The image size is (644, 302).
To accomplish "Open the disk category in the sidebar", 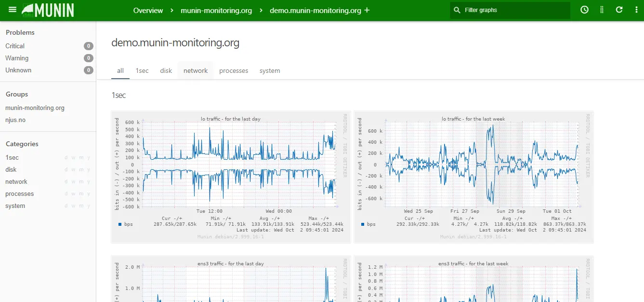I will tap(11, 170).
